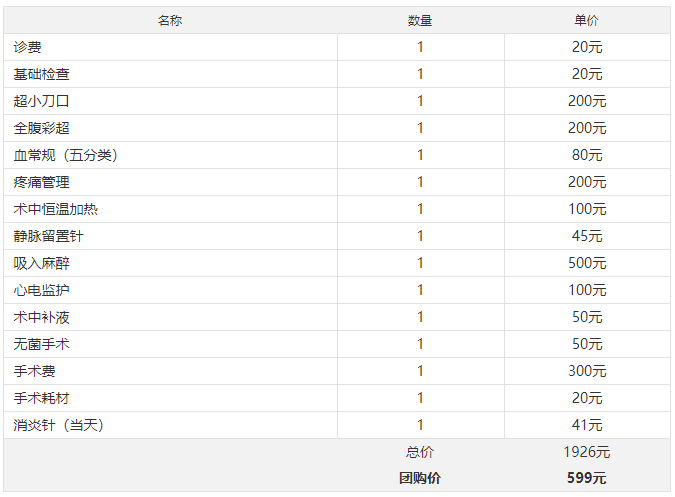Click the 300元 price of 手术费
This screenshot has height=497, width=675.
click(x=587, y=371)
